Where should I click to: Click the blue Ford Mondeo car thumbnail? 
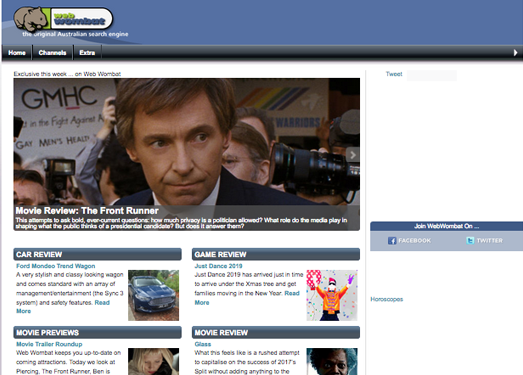(153, 295)
